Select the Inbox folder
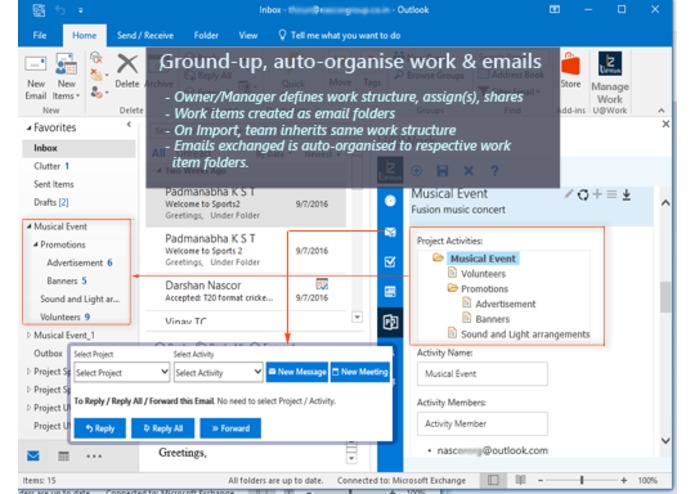Screen dimensions: 695x494 [x=79, y=148]
